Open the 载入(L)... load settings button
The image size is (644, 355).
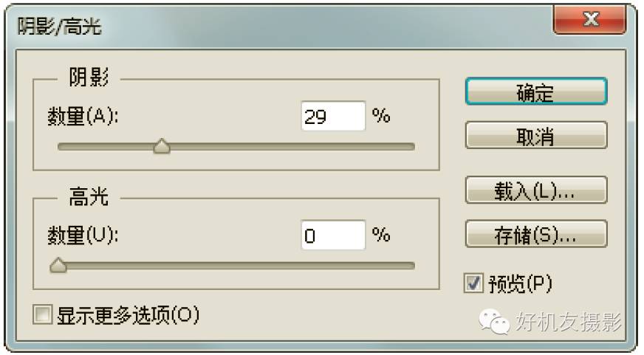click(536, 190)
